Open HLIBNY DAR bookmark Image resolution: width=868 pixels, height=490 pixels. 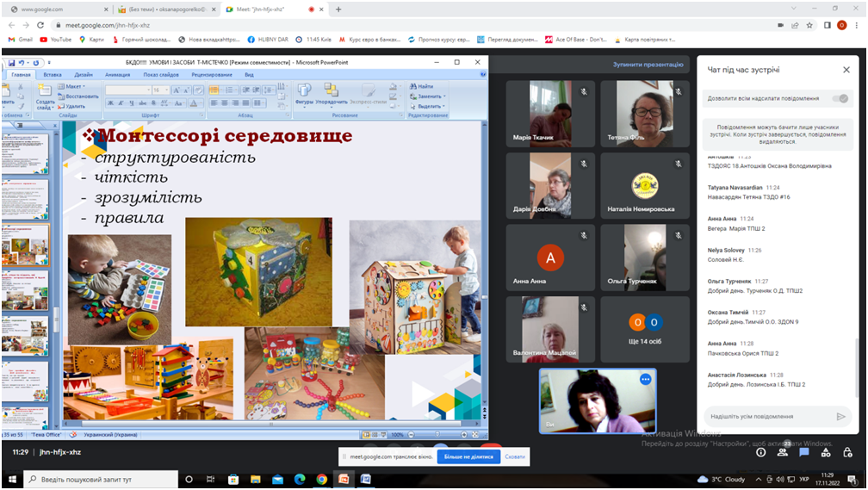click(268, 40)
